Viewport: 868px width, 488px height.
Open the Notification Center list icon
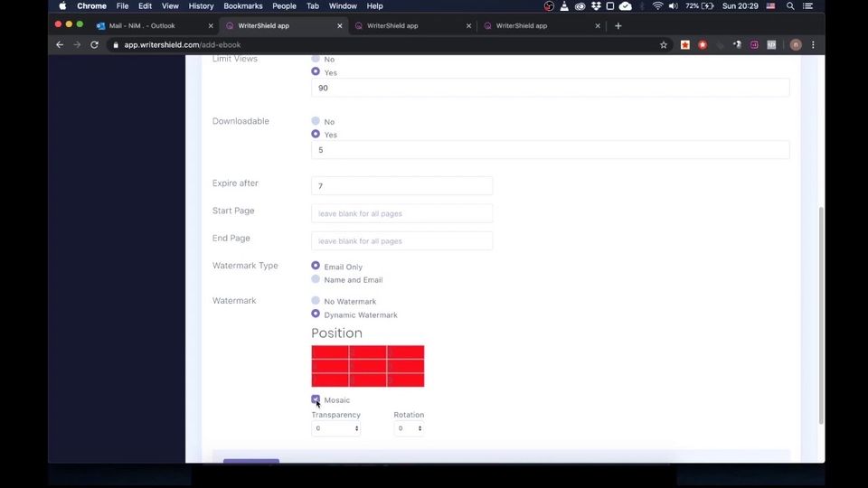[807, 6]
